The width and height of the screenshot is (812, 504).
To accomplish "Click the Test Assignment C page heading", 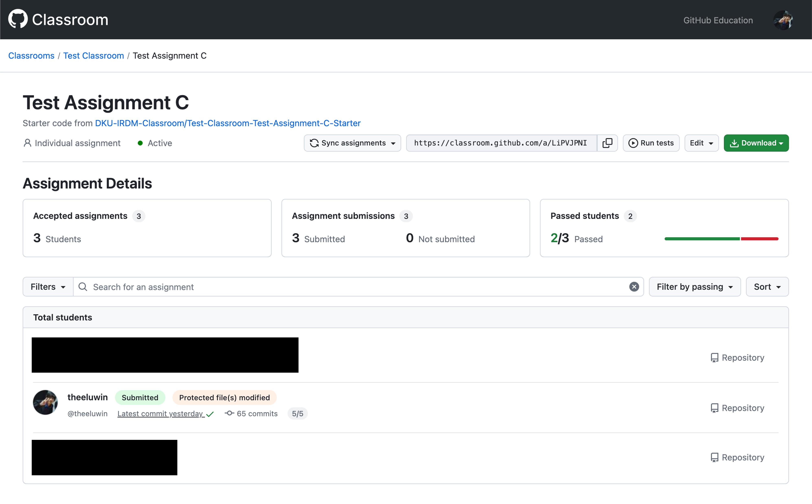I will (x=106, y=102).
